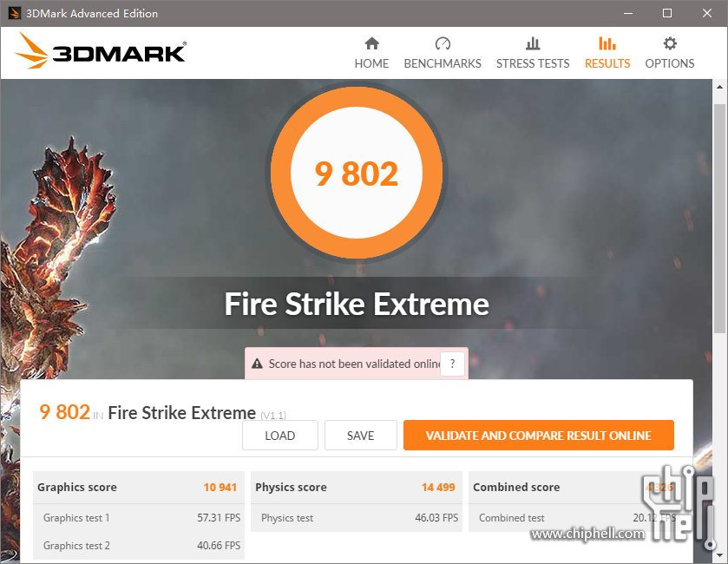Viewport: 728px width, 564px height.
Task: Click the 3DMark title bar app icon
Action: coord(15,13)
